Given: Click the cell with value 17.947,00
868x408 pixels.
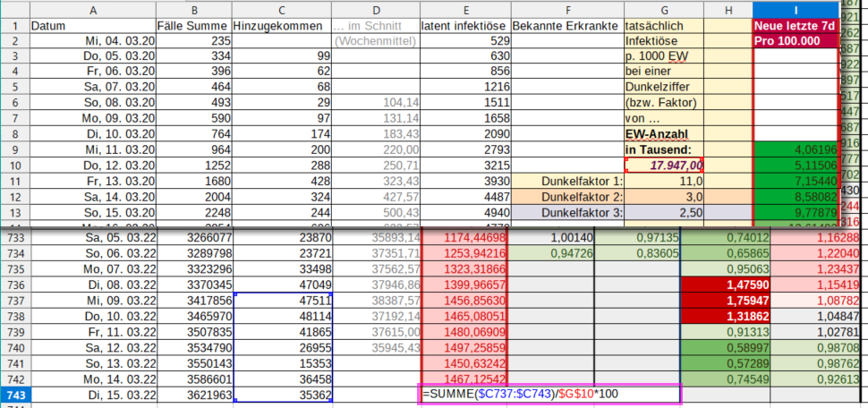Looking at the screenshot, I should click(664, 166).
